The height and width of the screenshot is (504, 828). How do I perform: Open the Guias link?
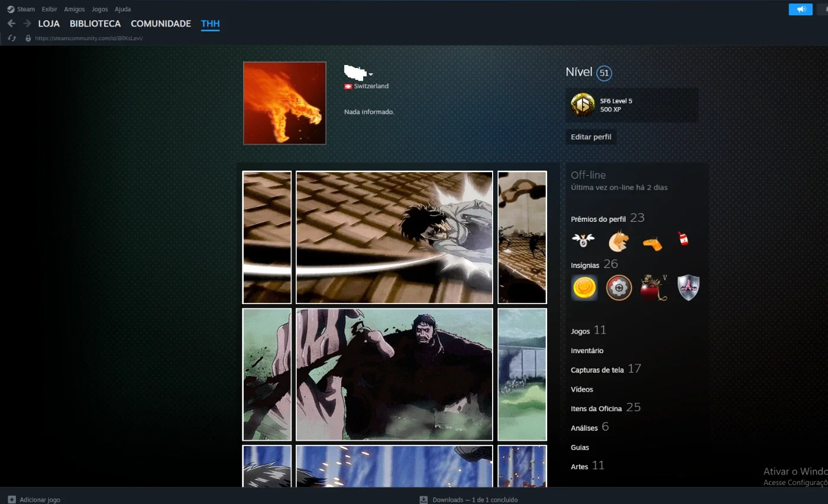point(580,447)
